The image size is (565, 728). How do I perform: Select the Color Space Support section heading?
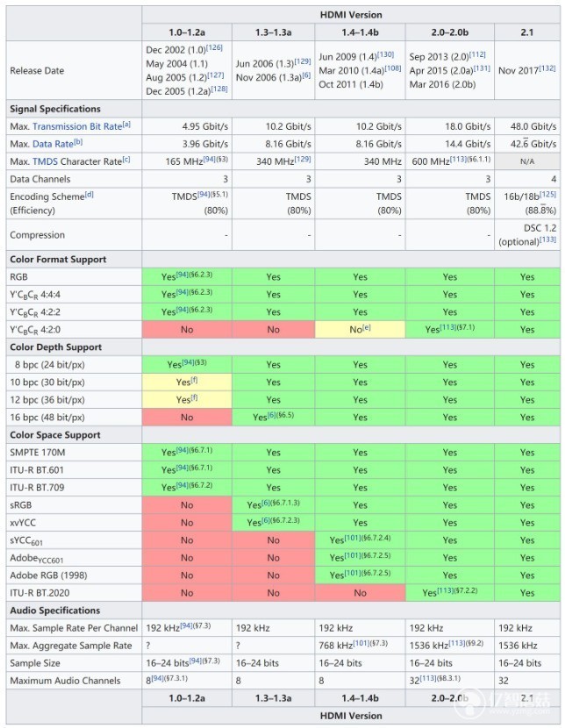55,435
